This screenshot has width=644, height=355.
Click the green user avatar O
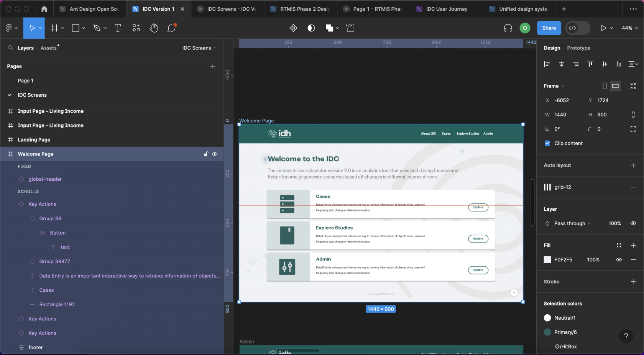[x=525, y=28]
